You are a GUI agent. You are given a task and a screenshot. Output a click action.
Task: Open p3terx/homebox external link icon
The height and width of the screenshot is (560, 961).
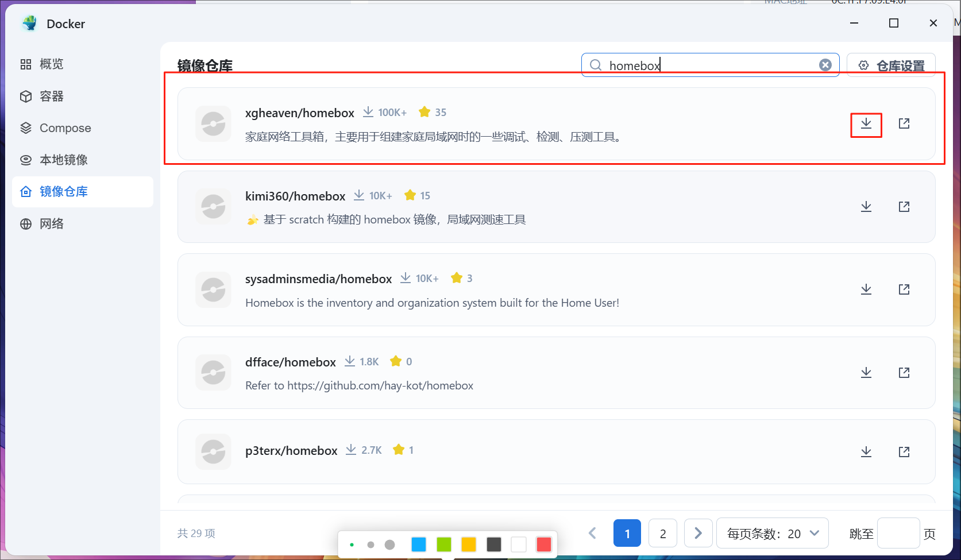[904, 452]
